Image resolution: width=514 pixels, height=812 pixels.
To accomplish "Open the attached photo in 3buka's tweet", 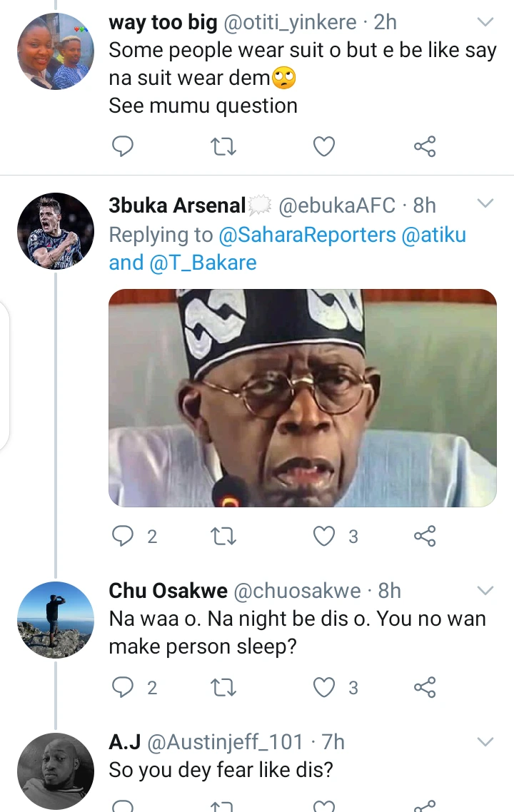I will click(x=302, y=397).
